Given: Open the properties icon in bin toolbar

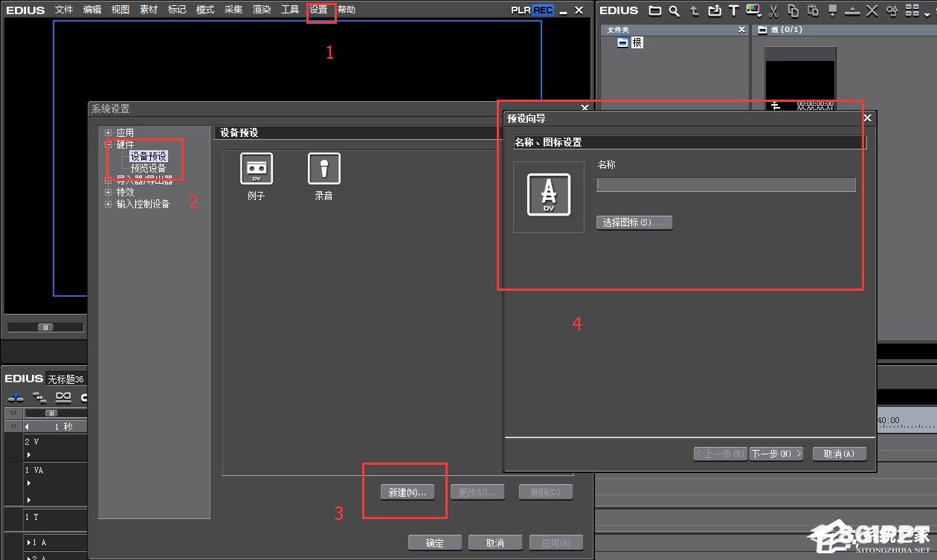Looking at the screenshot, I should [892, 10].
